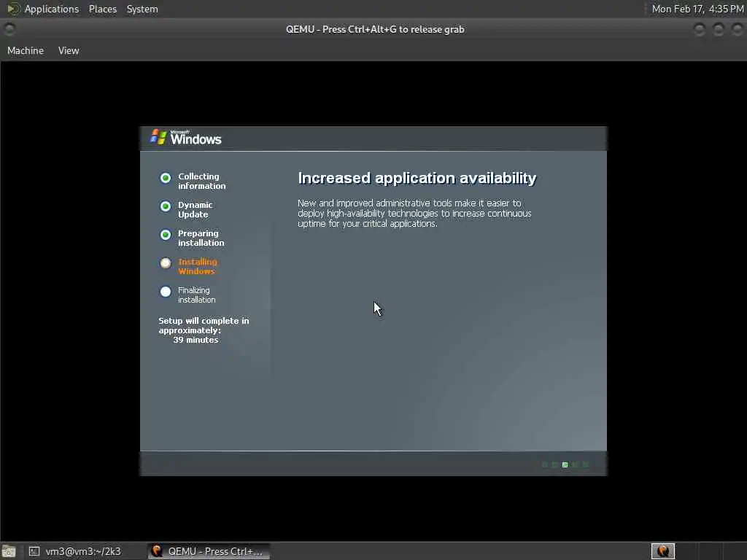Click the 'Dynamic Update' label

[x=195, y=209]
